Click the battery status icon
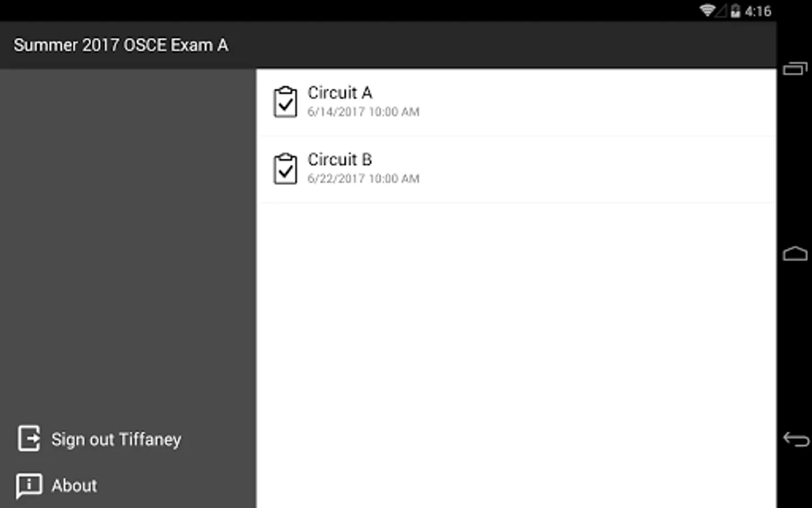Screen dimensions: 812x508 click(735, 11)
